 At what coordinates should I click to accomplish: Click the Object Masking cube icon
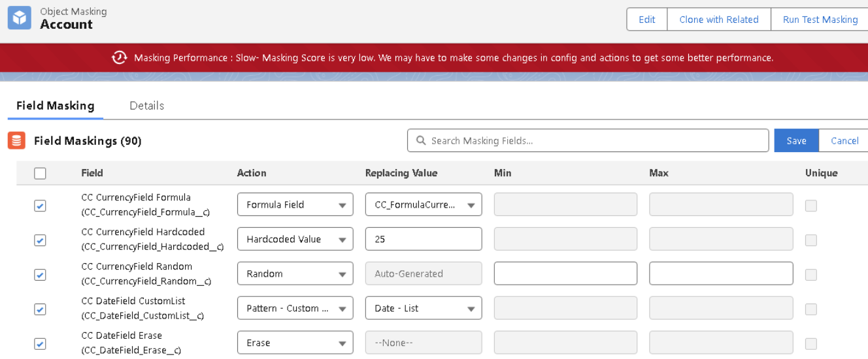click(19, 18)
